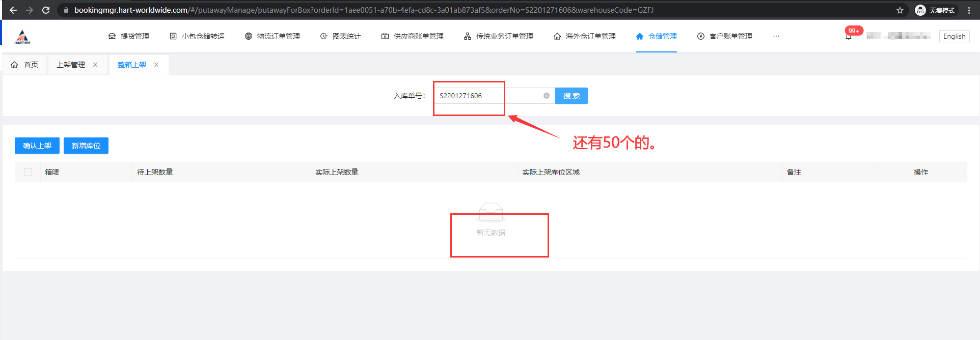Click the browser reload icon
Image resolution: width=980 pixels, height=340 pixels.
tap(46, 10)
